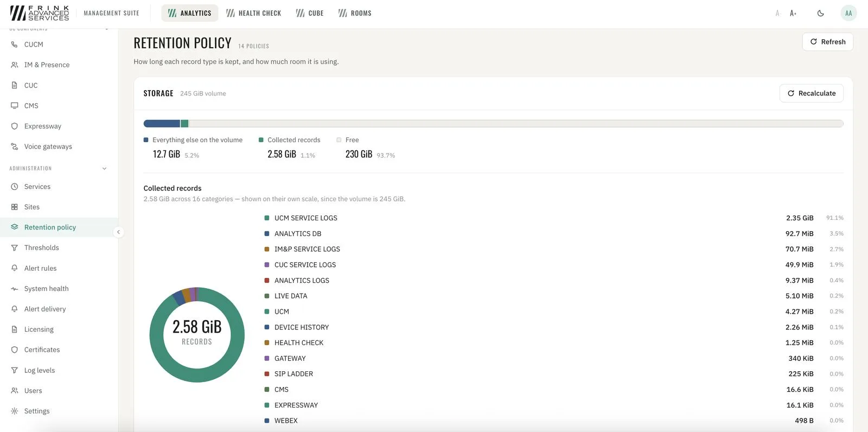Select the UCM SERVICE LOGS row
This screenshot has width=868, height=432.
point(553,218)
